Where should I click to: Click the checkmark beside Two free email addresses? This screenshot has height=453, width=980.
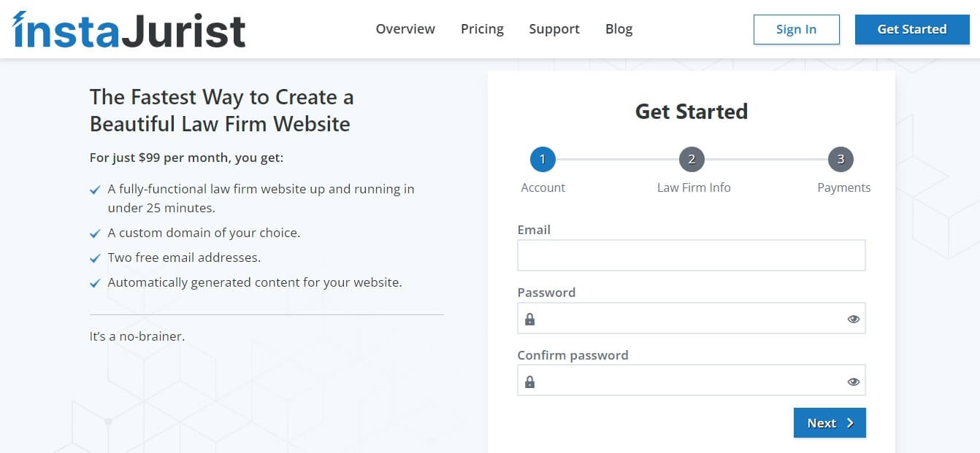point(95,259)
